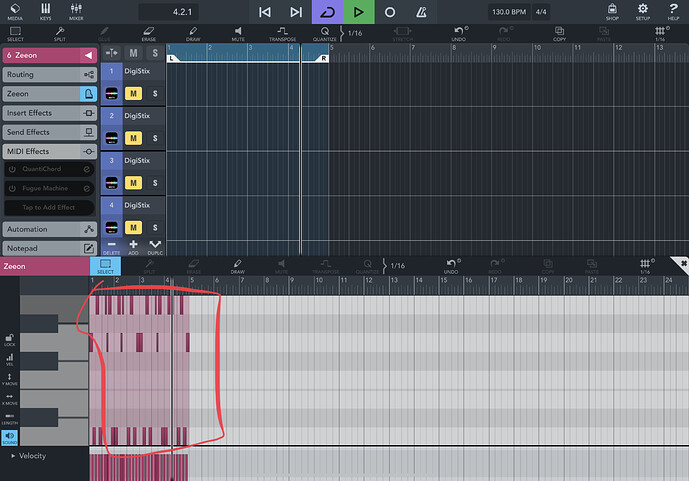Toggle the Vel velocity mode

10,360
